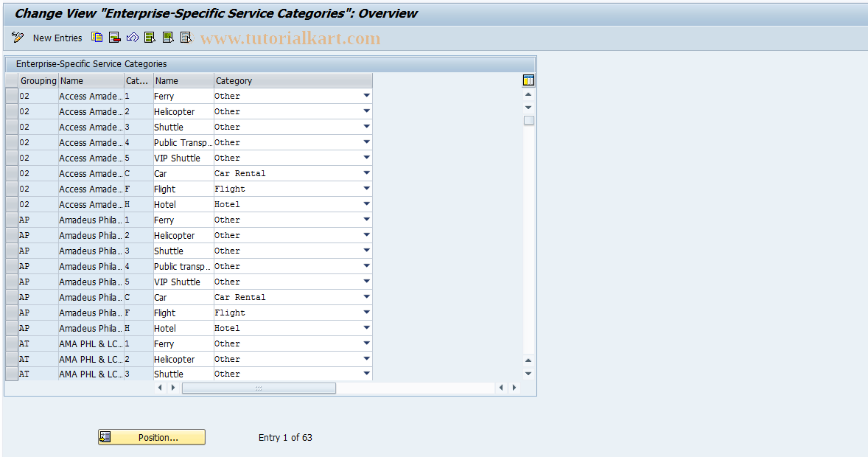Click the Cat code 'H' in AP Hotel row
Image resolution: width=868 pixels, height=457 pixels.
(x=138, y=329)
